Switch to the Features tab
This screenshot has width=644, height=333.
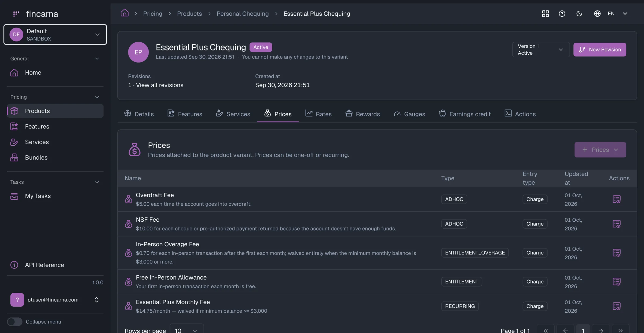coord(185,114)
